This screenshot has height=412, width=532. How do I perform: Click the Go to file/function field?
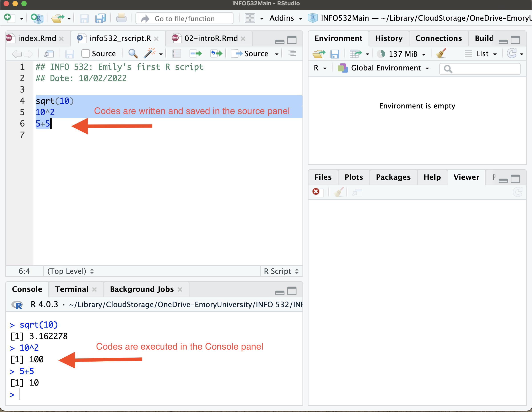point(184,18)
